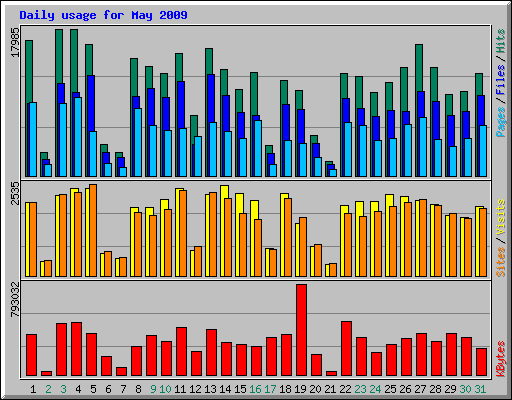Viewport: 512px width, 400px height.
Task: Click the red KBytes bar for day 31
Action: pos(482,362)
